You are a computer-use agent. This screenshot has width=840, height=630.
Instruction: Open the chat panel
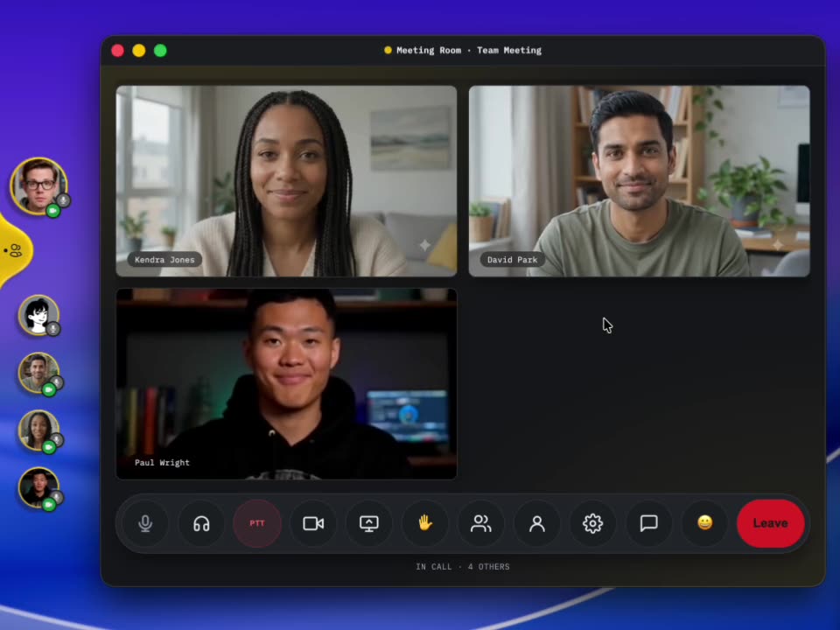tap(648, 523)
